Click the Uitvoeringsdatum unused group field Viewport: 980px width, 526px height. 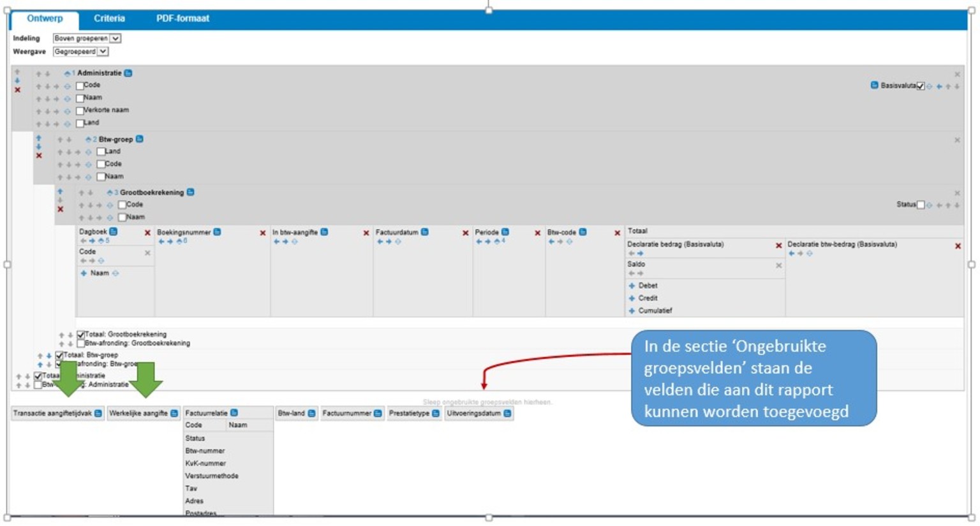[x=473, y=414]
